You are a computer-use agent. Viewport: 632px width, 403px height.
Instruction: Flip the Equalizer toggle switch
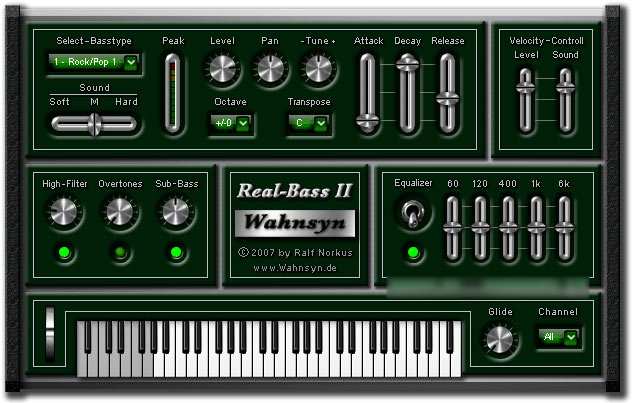tap(413, 214)
